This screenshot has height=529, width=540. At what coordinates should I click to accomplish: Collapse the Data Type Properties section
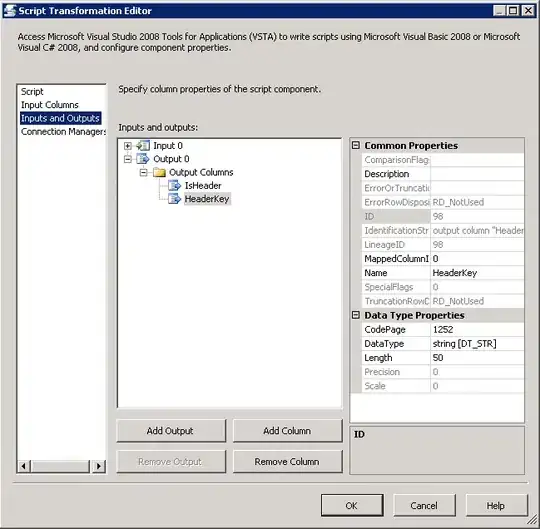click(x=356, y=315)
